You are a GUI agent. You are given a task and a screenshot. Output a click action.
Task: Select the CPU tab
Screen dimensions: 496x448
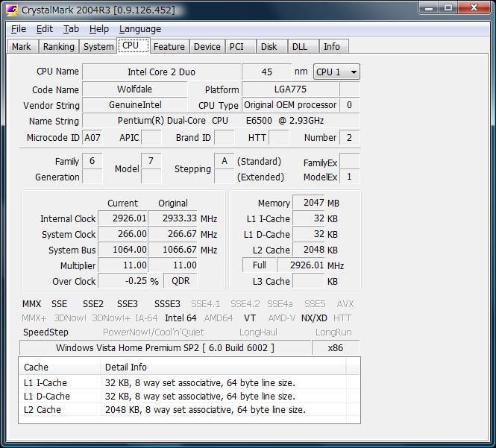click(134, 45)
